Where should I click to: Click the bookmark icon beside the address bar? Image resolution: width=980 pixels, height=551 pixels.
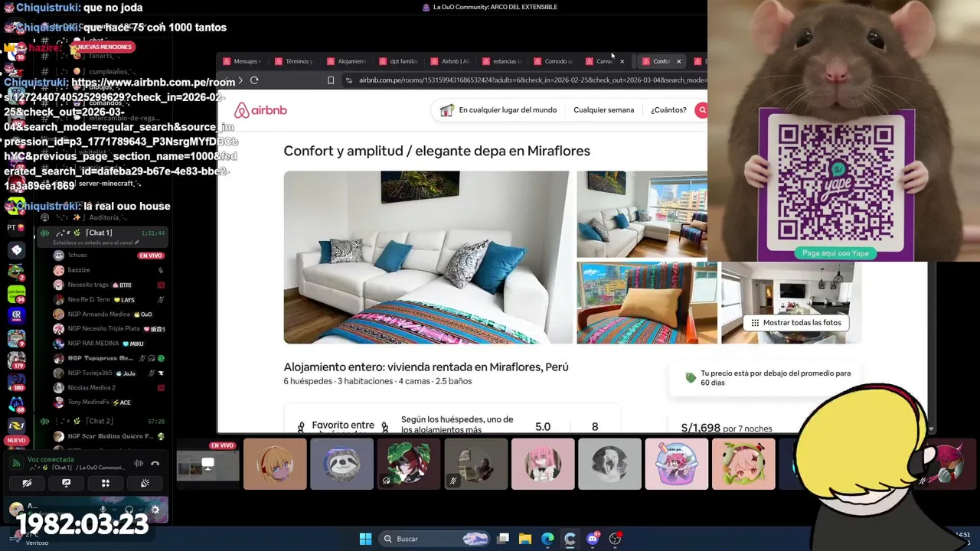coord(331,80)
